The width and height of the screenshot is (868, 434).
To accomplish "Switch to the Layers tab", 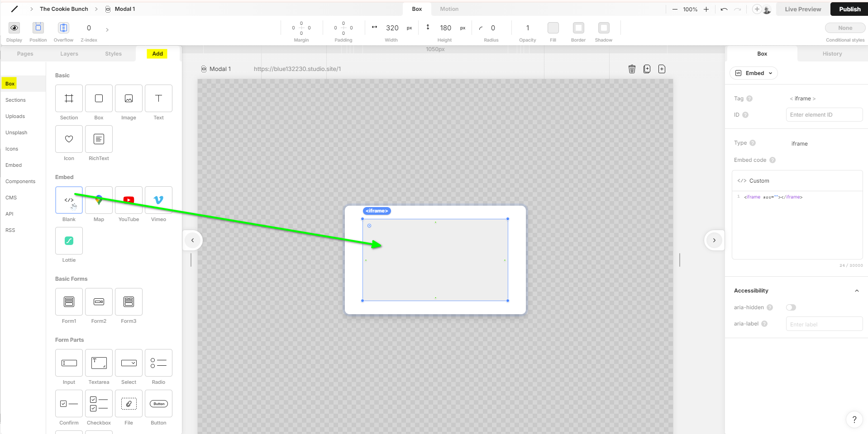I will pyautogui.click(x=69, y=54).
